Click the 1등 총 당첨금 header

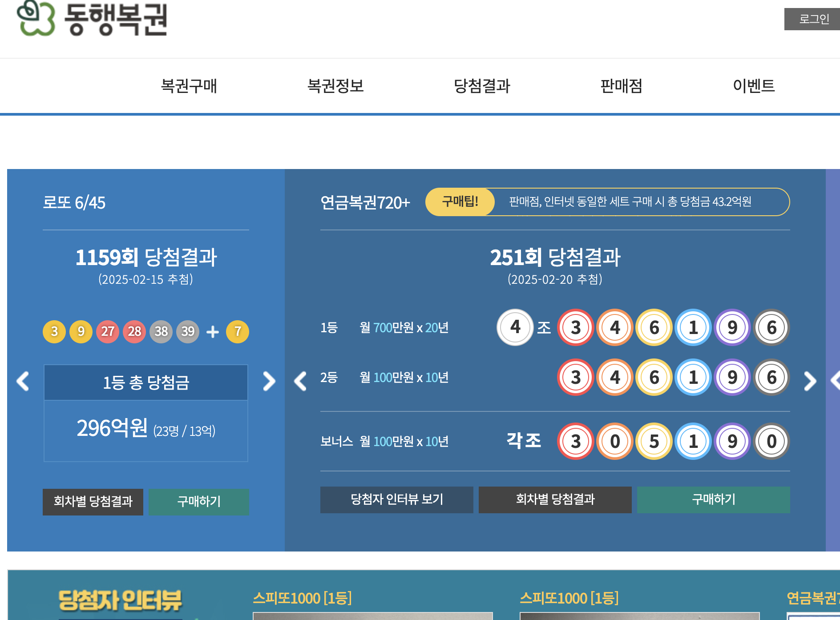[x=146, y=382]
